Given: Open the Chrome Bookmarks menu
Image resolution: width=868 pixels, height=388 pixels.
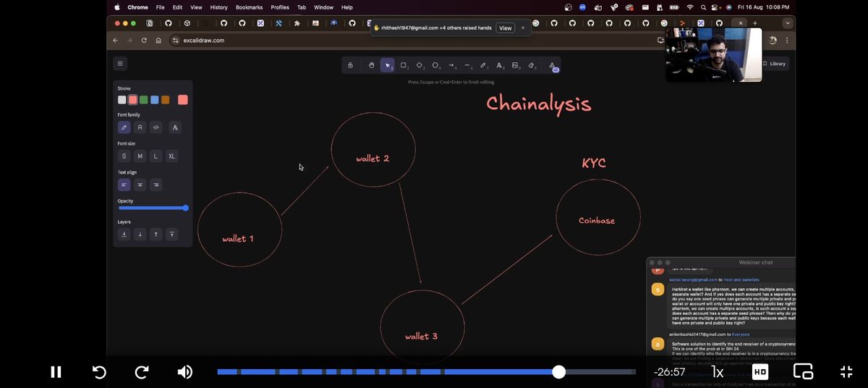Looking at the screenshot, I should [x=249, y=7].
